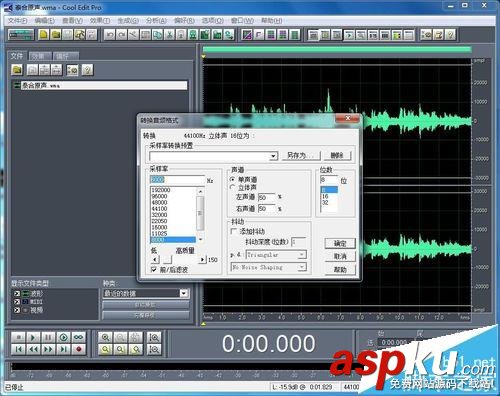Switch to multitrack view via the waveform toggle icon

tap(21, 35)
